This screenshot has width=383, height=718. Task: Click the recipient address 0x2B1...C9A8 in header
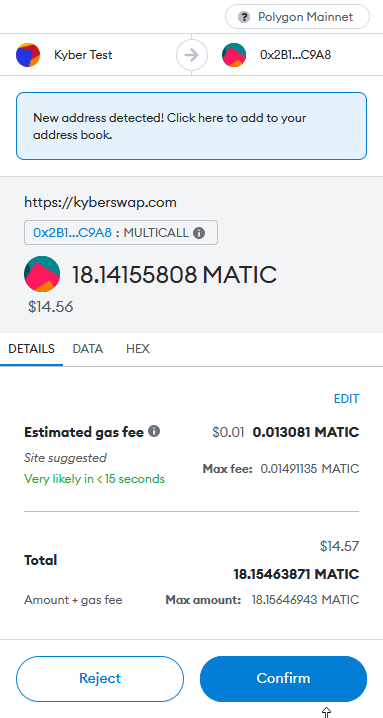pyautogui.click(x=295, y=55)
